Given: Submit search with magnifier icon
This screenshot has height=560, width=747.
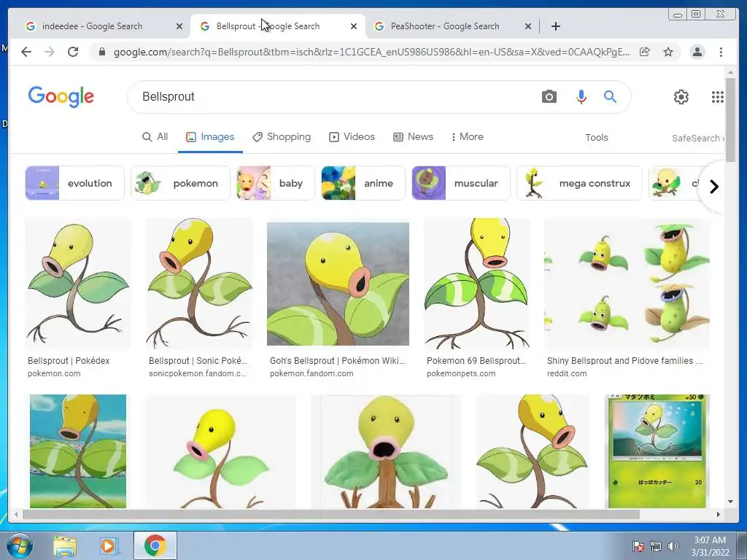Looking at the screenshot, I should 610,97.
